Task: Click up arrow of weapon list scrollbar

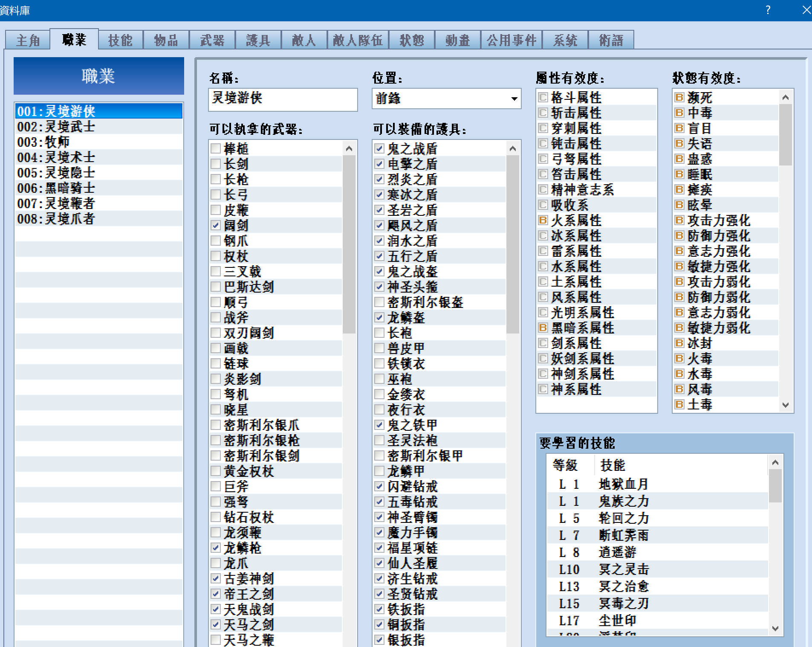Action: (349, 149)
